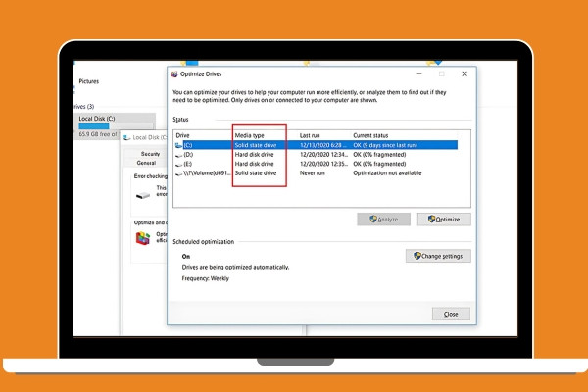Select the (C:) drive row

pos(317,145)
